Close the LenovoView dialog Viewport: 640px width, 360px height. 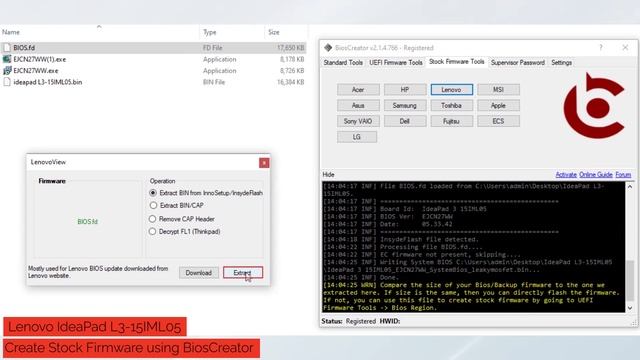264,163
